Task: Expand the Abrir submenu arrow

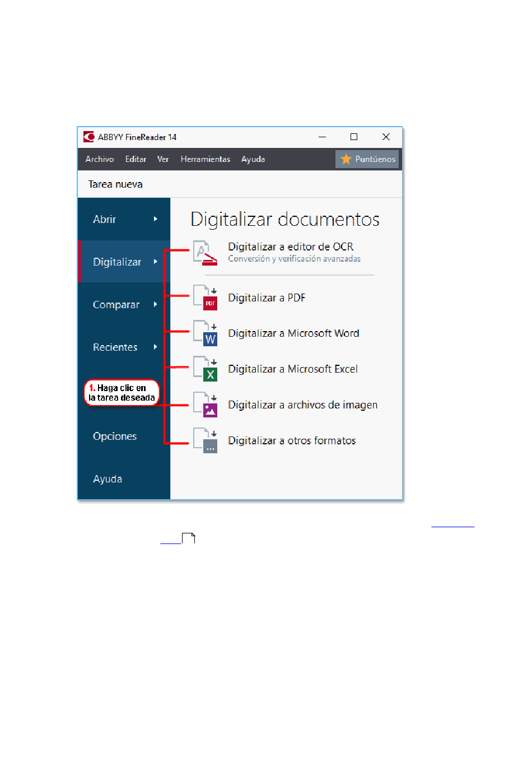Action: point(156,219)
